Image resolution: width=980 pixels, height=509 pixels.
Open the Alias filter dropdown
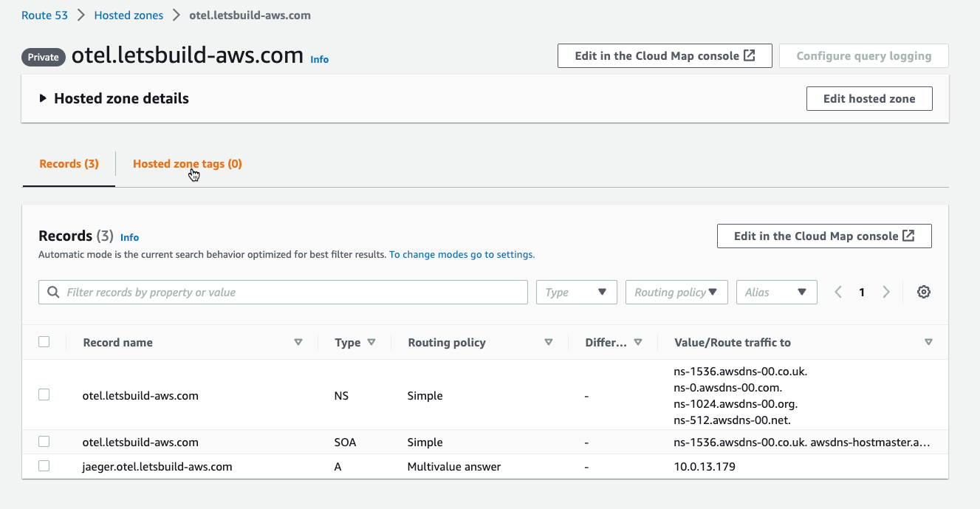(777, 292)
